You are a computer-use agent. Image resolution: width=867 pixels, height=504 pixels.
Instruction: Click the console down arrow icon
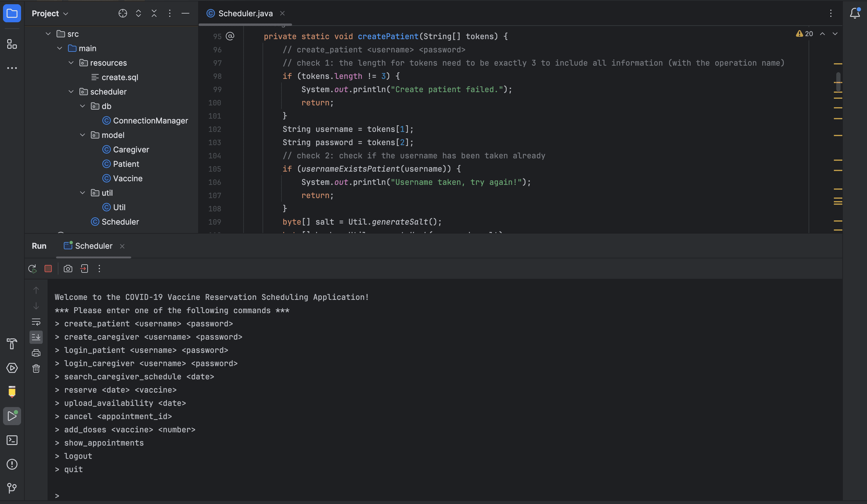(x=36, y=306)
